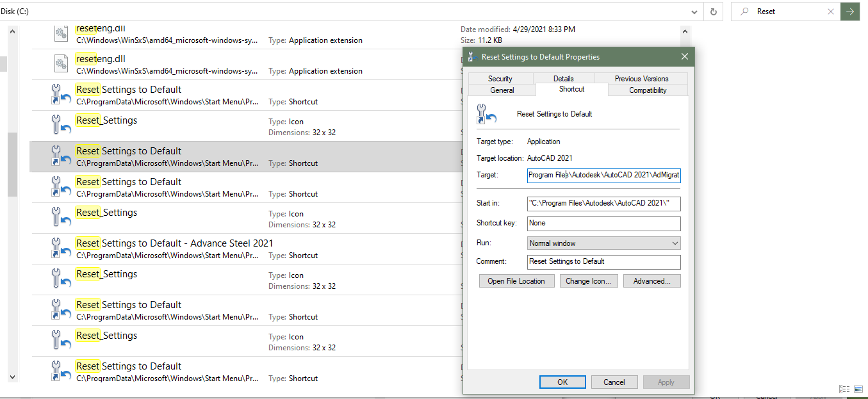The height and width of the screenshot is (399, 868).
Task: Click the refresh icon beside the address bar
Action: (713, 11)
